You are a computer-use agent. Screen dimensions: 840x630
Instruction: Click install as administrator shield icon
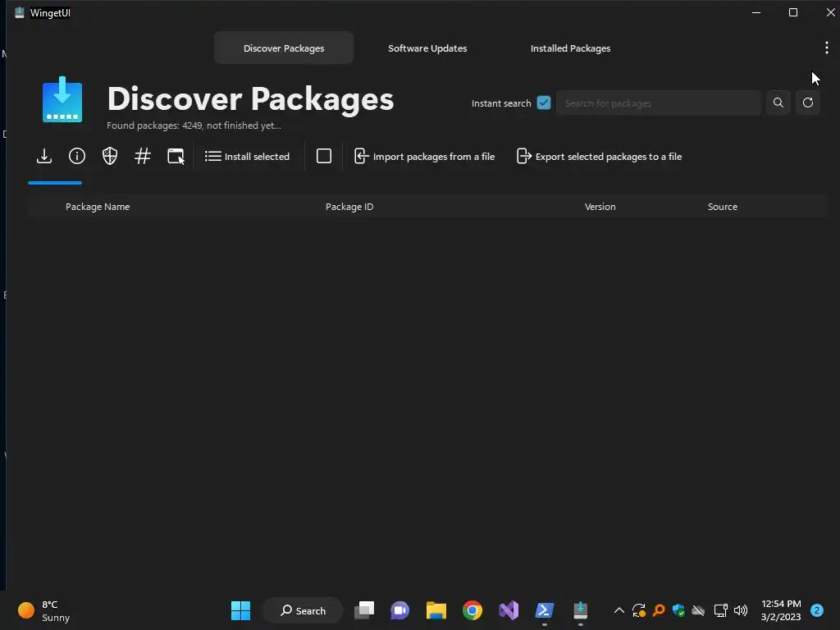110,157
